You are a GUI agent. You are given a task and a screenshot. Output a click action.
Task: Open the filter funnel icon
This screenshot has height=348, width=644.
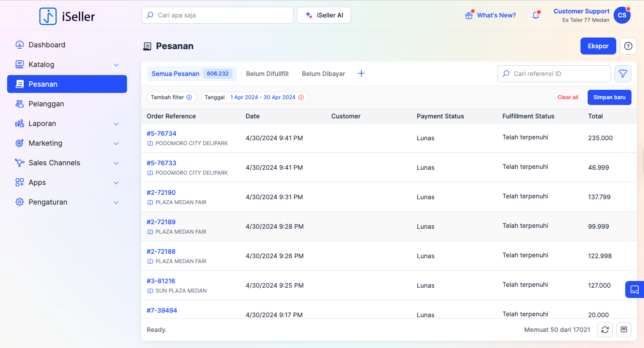[623, 74]
